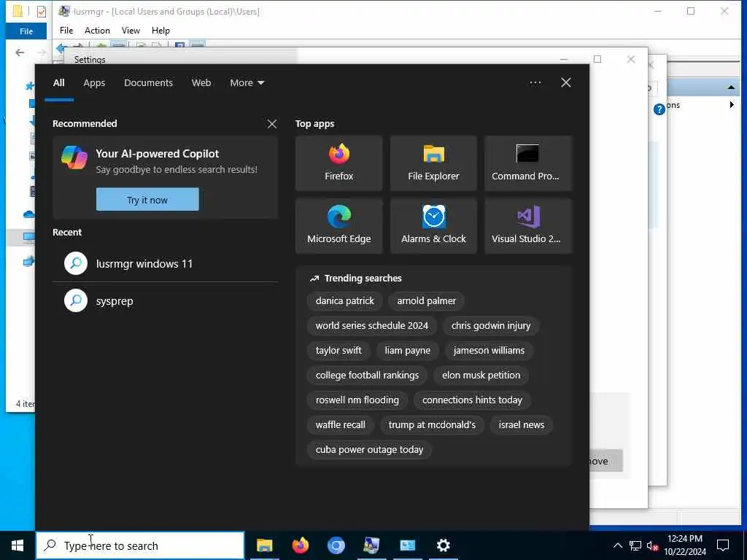Search connections hints today chip
This screenshot has width=747, height=560.
[472, 400]
